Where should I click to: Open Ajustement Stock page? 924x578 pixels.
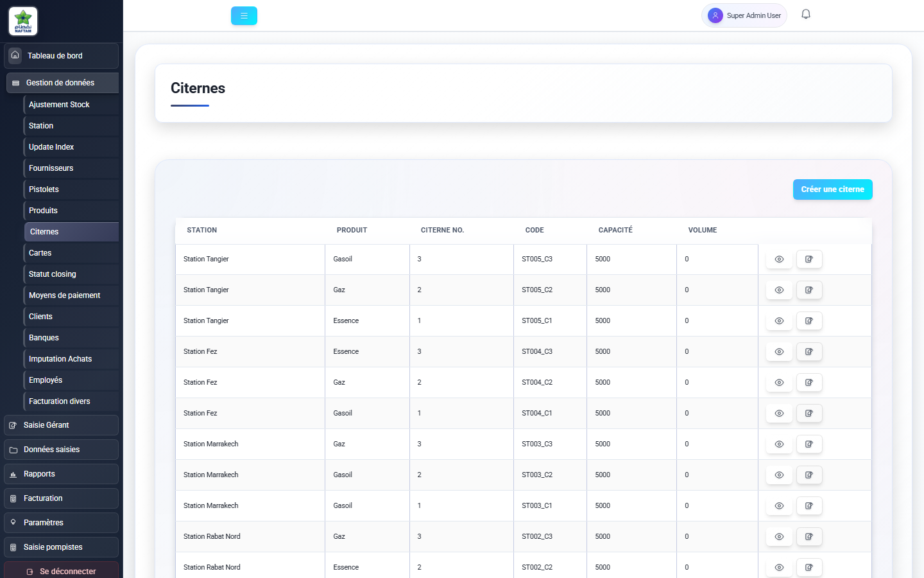71,105
